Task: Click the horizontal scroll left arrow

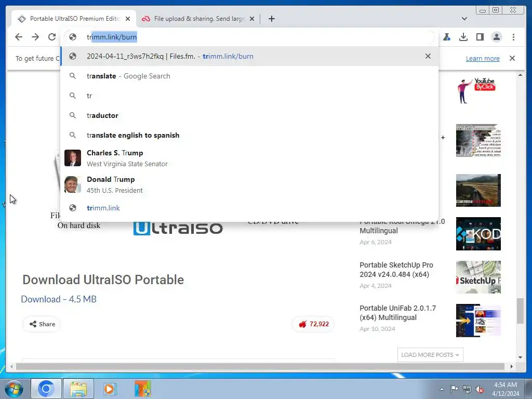Action: point(11,366)
